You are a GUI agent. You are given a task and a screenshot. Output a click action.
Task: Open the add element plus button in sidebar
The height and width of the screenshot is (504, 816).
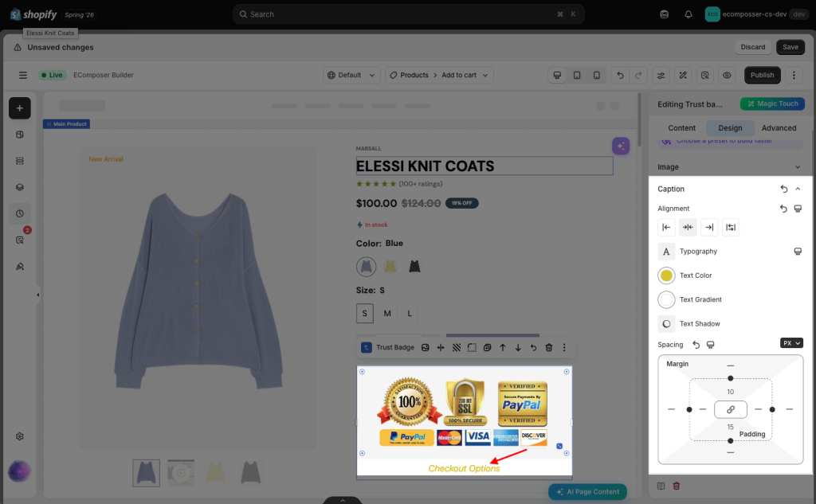pyautogui.click(x=20, y=108)
